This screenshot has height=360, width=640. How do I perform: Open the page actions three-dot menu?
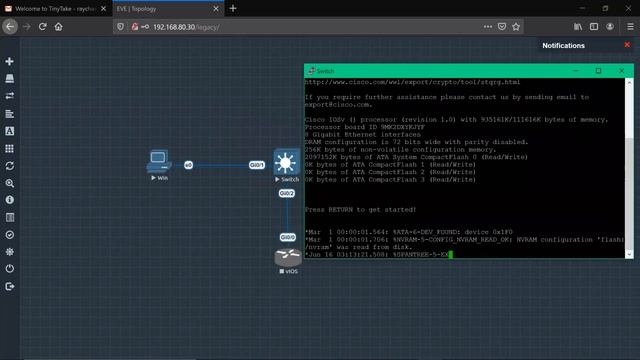(x=488, y=27)
